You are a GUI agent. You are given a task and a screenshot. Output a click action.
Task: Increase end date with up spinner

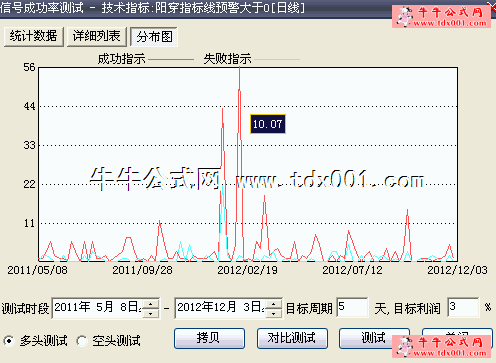point(274,304)
